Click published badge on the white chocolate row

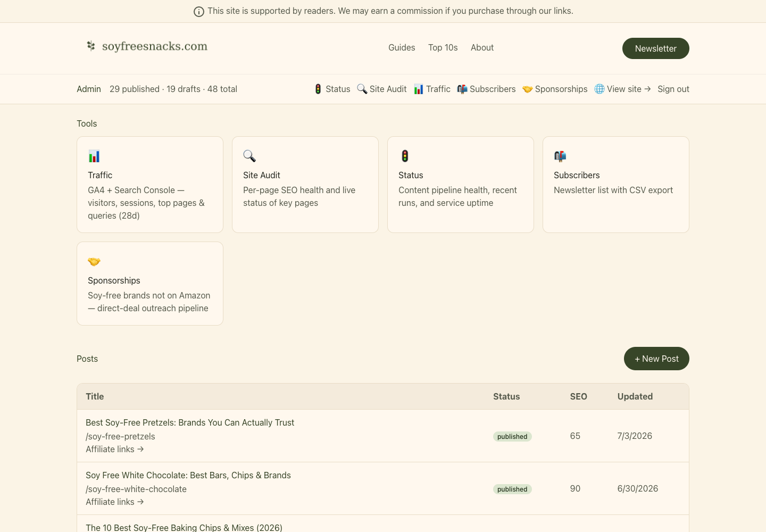pyautogui.click(x=512, y=489)
